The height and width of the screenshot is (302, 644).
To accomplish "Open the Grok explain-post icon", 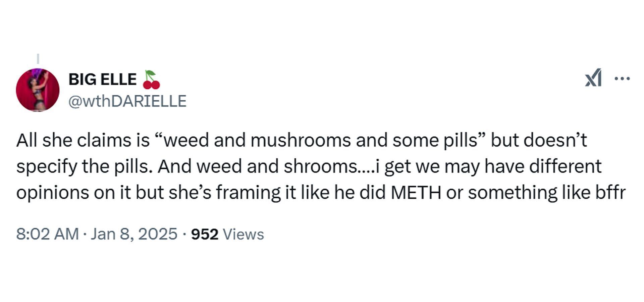I will (x=593, y=78).
